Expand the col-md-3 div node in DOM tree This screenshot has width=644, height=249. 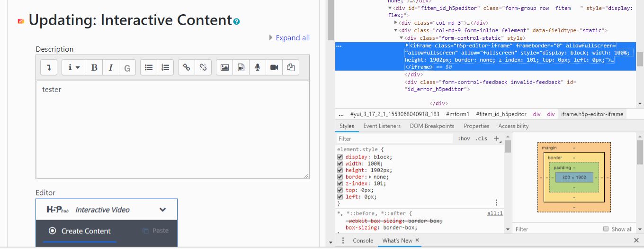(396, 23)
